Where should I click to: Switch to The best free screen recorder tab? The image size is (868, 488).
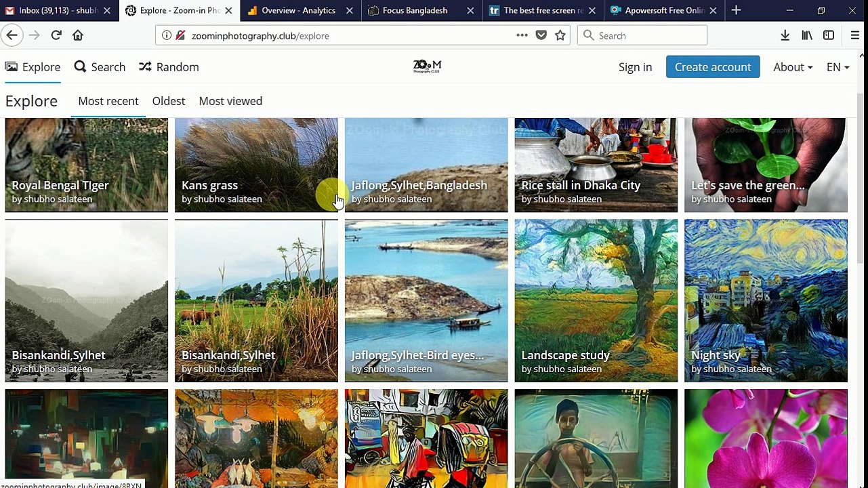543,10
